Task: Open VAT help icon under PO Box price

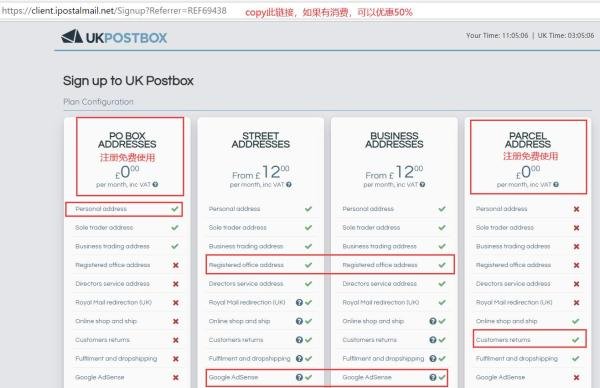Action: pos(155,184)
